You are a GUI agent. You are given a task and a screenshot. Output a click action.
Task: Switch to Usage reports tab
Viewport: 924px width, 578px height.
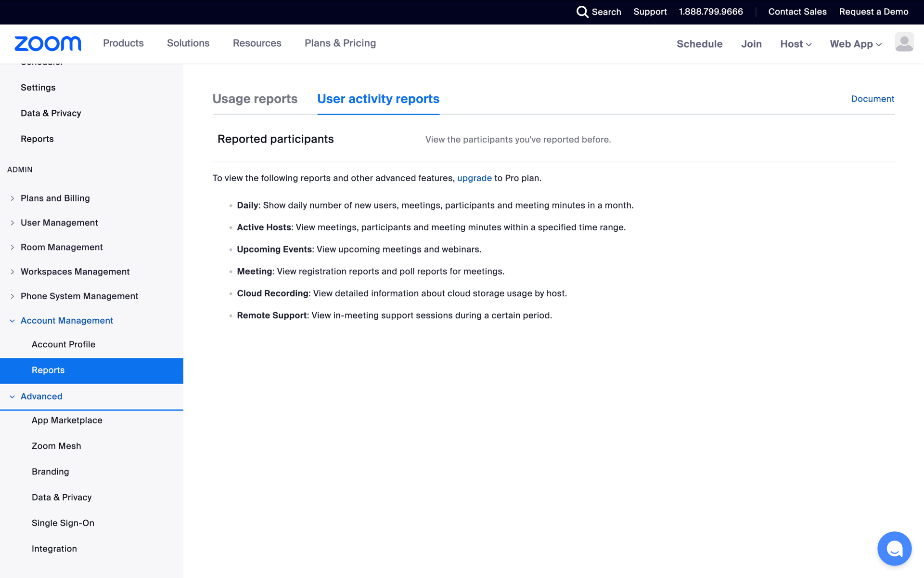[255, 99]
